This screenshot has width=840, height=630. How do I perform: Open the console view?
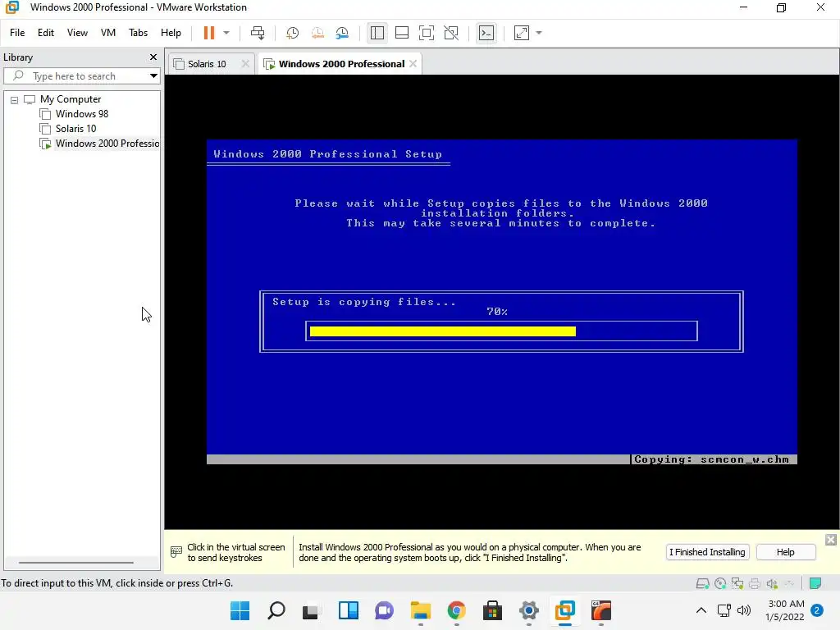point(486,33)
